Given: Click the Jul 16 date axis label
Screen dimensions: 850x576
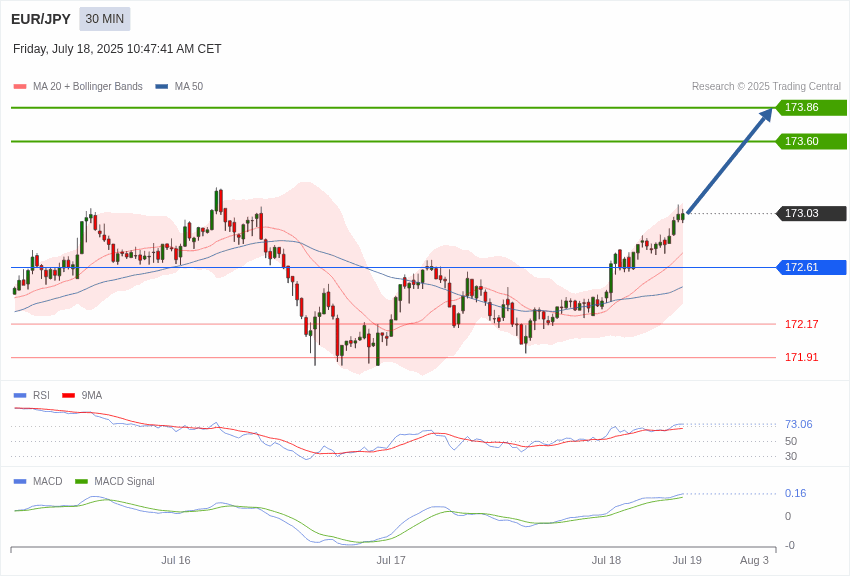Looking at the screenshot, I should pyautogui.click(x=176, y=560).
